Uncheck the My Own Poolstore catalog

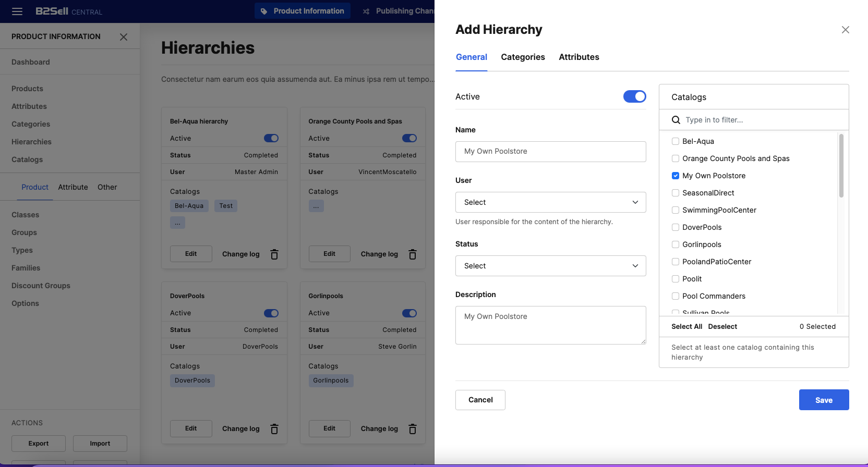676,176
